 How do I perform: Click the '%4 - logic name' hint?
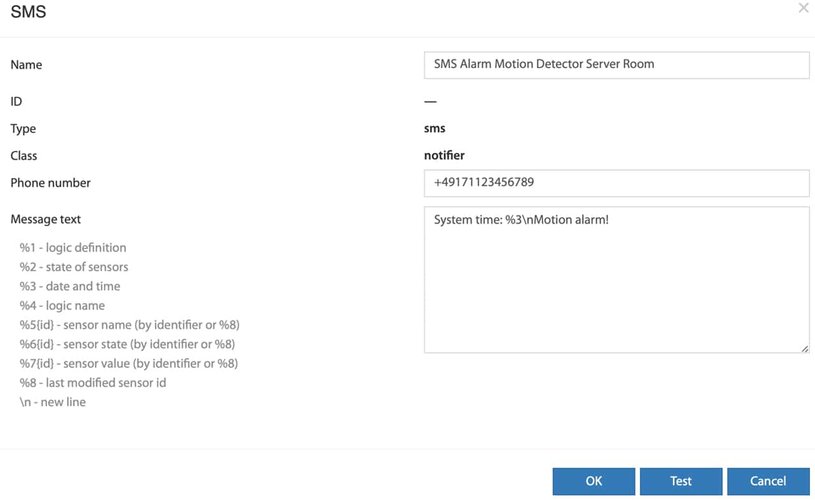pos(62,306)
